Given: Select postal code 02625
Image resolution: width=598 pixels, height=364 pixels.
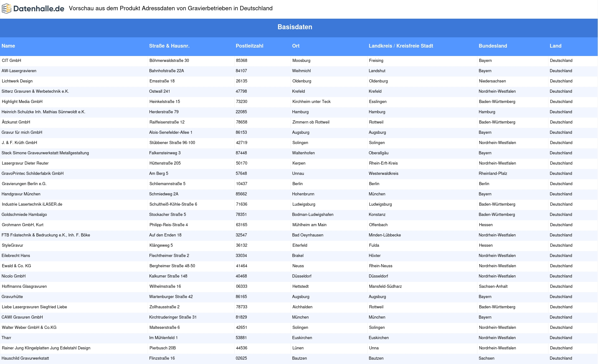Looking at the screenshot, I should point(241,358).
